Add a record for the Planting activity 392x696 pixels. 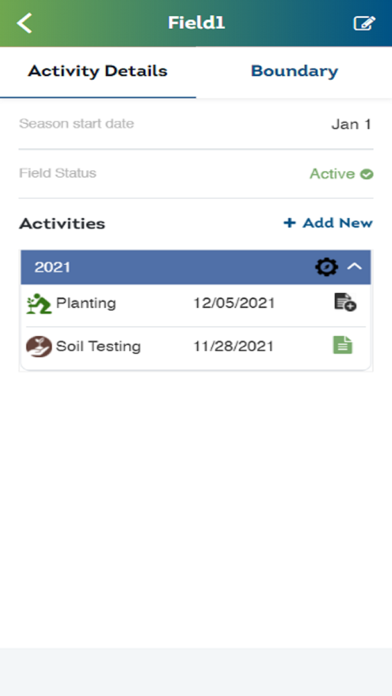click(345, 303)
